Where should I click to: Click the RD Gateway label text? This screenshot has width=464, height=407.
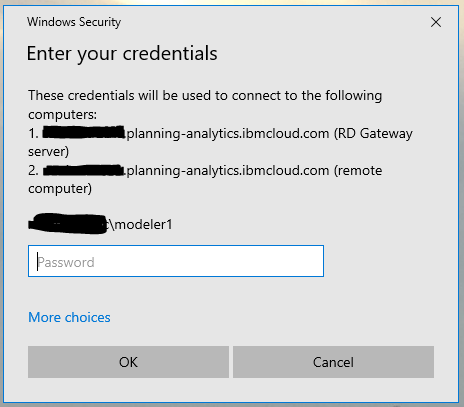coord(373,134)
